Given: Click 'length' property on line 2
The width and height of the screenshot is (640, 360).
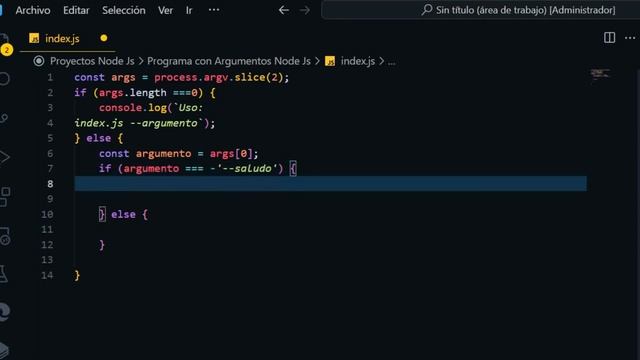Looking at the screenshot, I should pyautogui.click(x=148, y=93).
